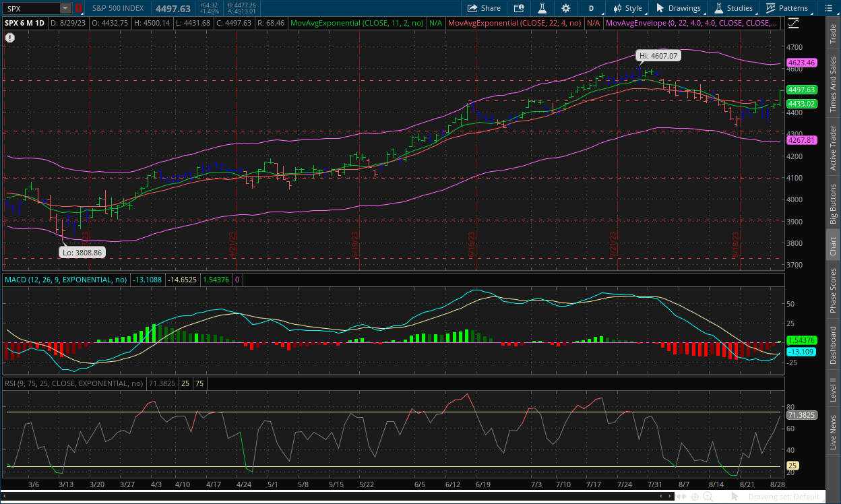This screenshot has width=841, height=504.
Task: Open chart settings gear icon
Action: coord(565,8)
